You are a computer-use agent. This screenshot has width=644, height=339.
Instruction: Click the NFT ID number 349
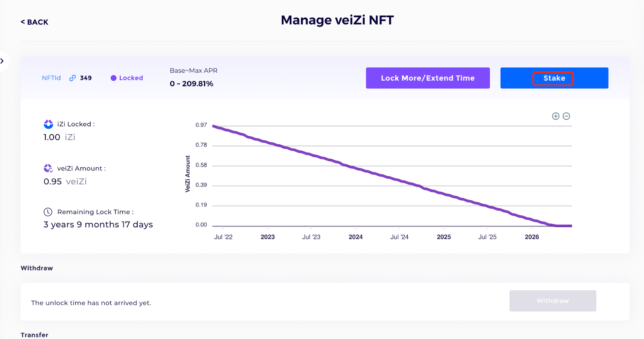click(86, 78)
